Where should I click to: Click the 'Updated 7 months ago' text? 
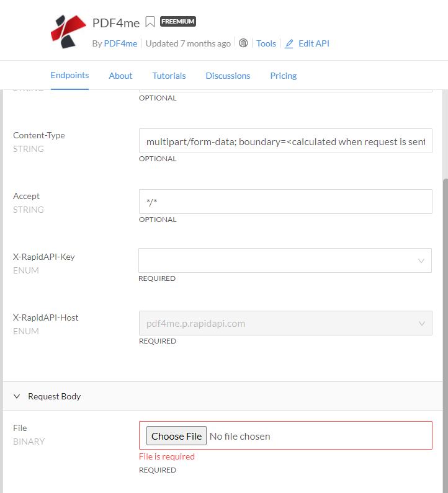coord(188,43)
